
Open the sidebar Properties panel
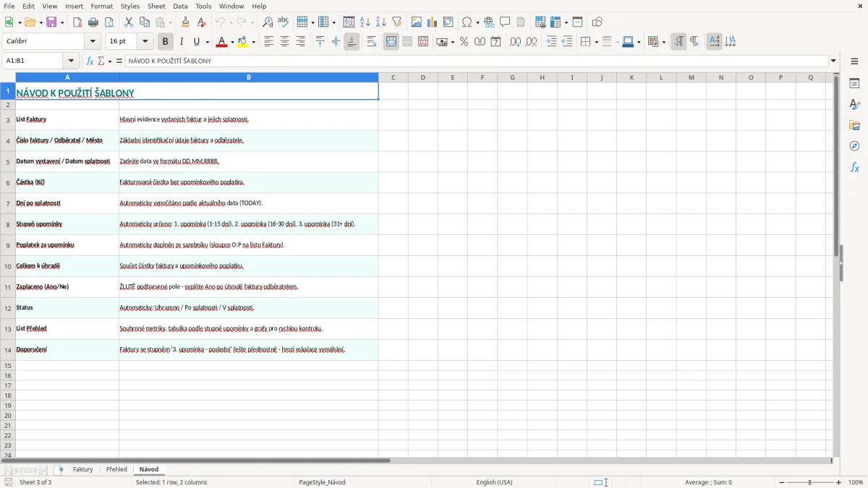[854, 83]
